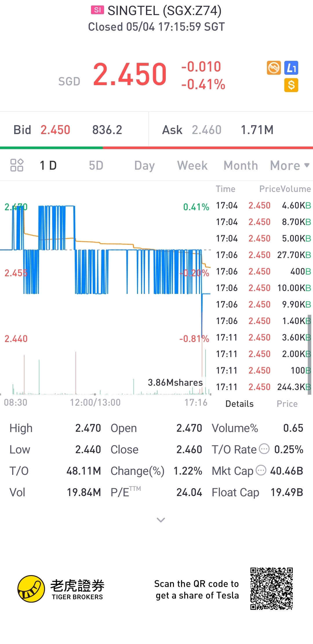Show Mkt Cap info bubble
Screen dimensions: 313x644
pos(261,470)
